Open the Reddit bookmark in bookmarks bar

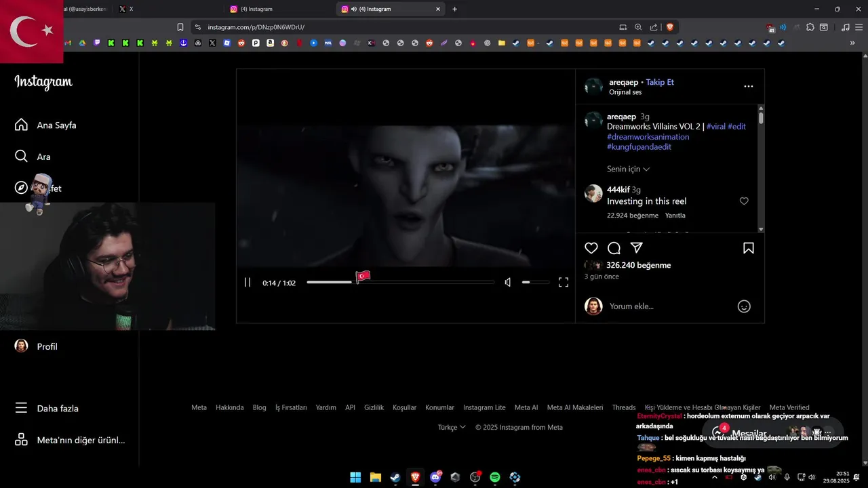[241, 43]
